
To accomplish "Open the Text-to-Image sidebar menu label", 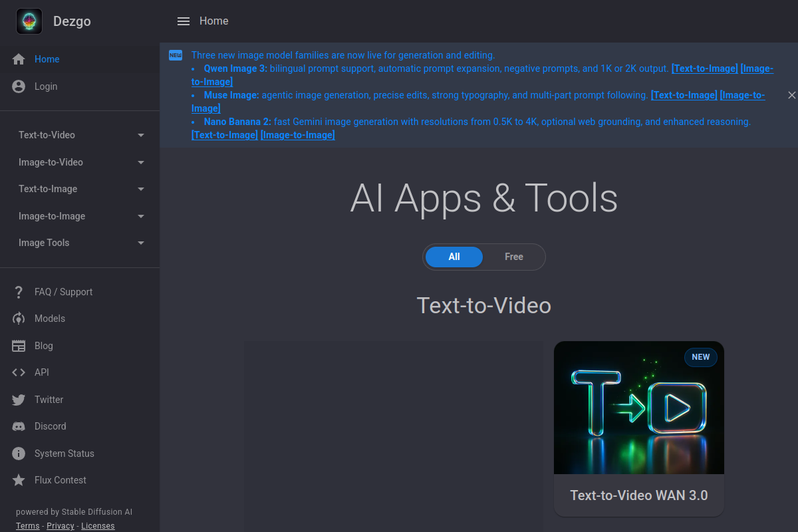I will (x=48, y=189).
